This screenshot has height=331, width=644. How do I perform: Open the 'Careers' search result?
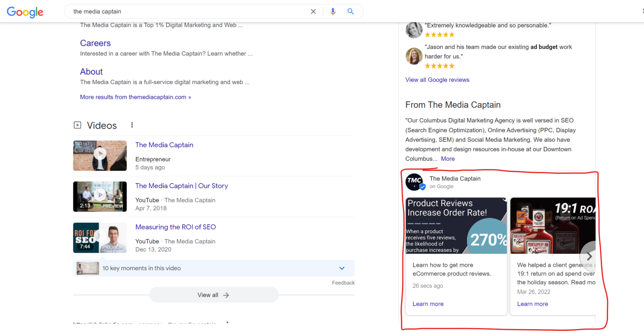pos(95,43)
